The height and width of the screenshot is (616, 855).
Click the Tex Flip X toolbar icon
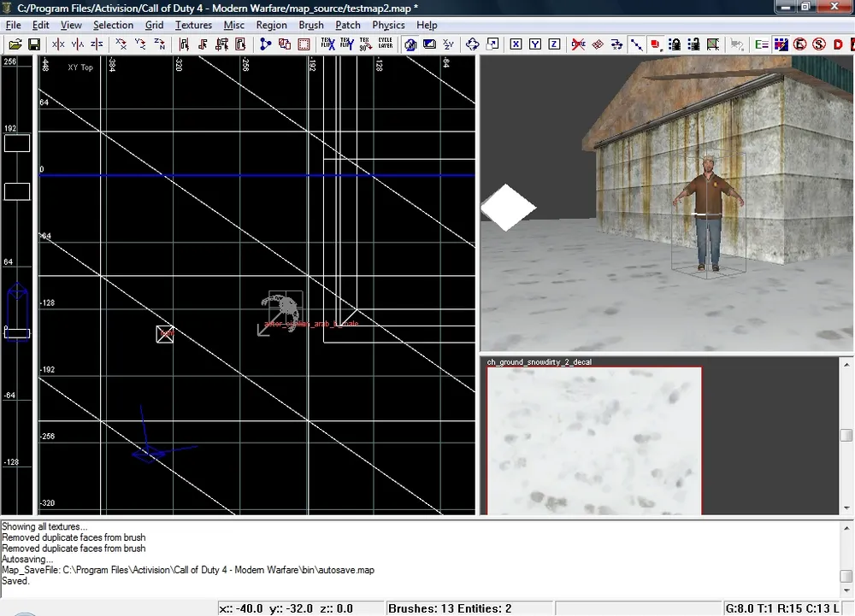tap(327, 44)
